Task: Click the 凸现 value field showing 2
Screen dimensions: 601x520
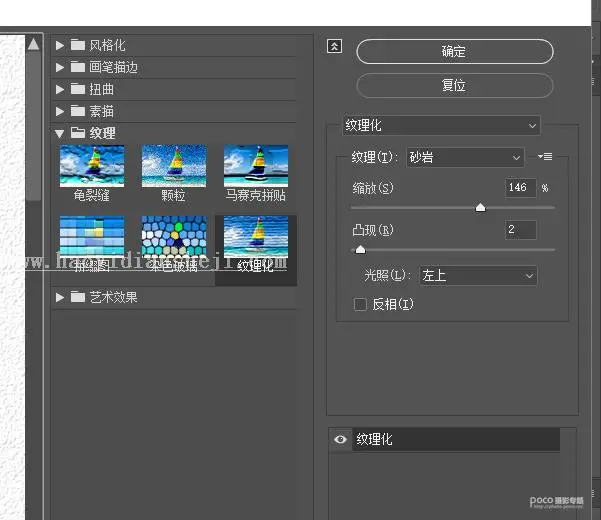Action: tap(520, 230)
